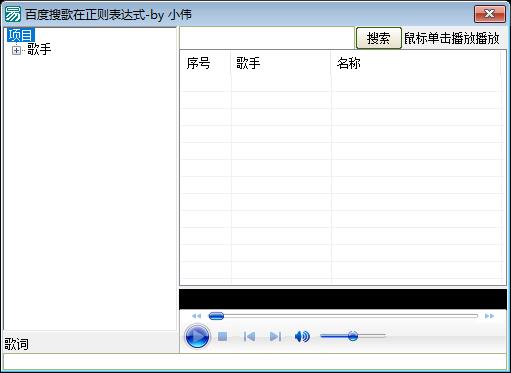Click the app logo in title bar
Image resolution: width=511 pixels, height=373 pixels.
pos(13,14)
